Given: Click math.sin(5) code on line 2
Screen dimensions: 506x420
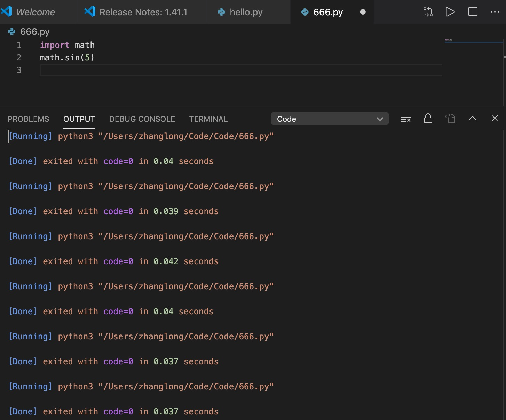Looking at the screenshot, I should (x=67, y=57).
